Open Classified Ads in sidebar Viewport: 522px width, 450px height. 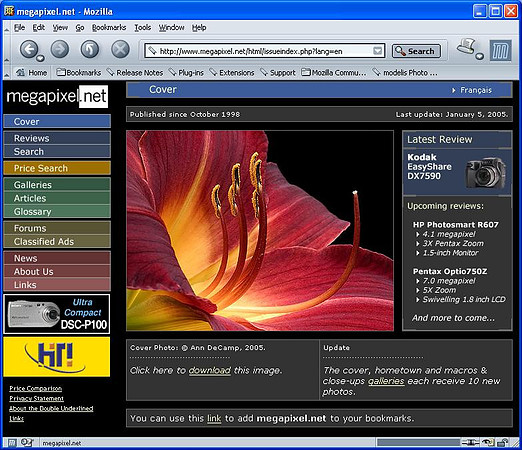coord(57,241)
